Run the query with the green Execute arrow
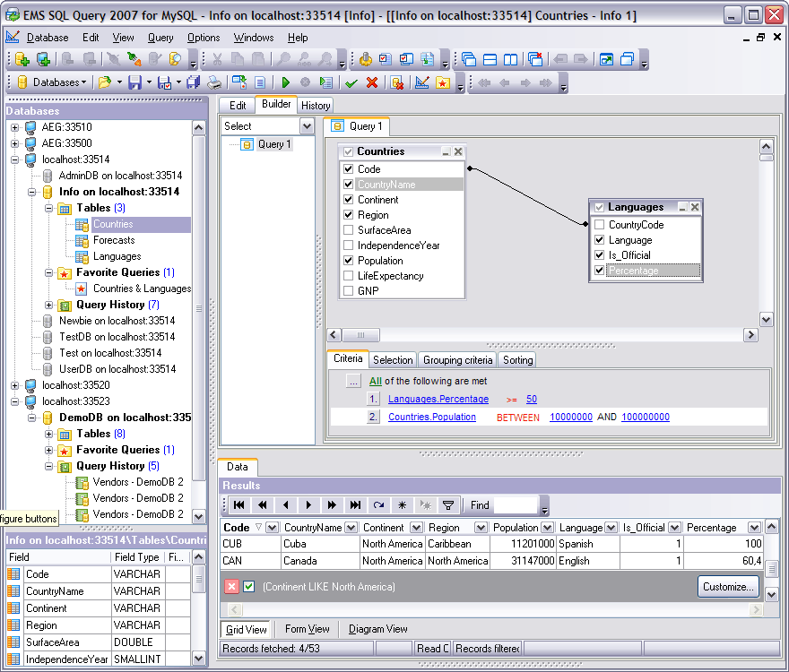Viewport: 789px width, 672px height. click(288, 82)
